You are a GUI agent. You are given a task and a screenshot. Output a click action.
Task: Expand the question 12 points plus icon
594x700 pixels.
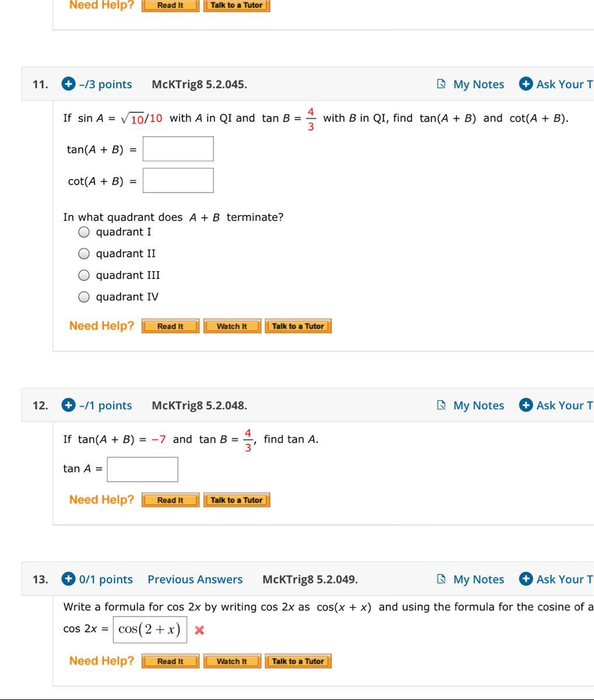[x=68, y=405]
